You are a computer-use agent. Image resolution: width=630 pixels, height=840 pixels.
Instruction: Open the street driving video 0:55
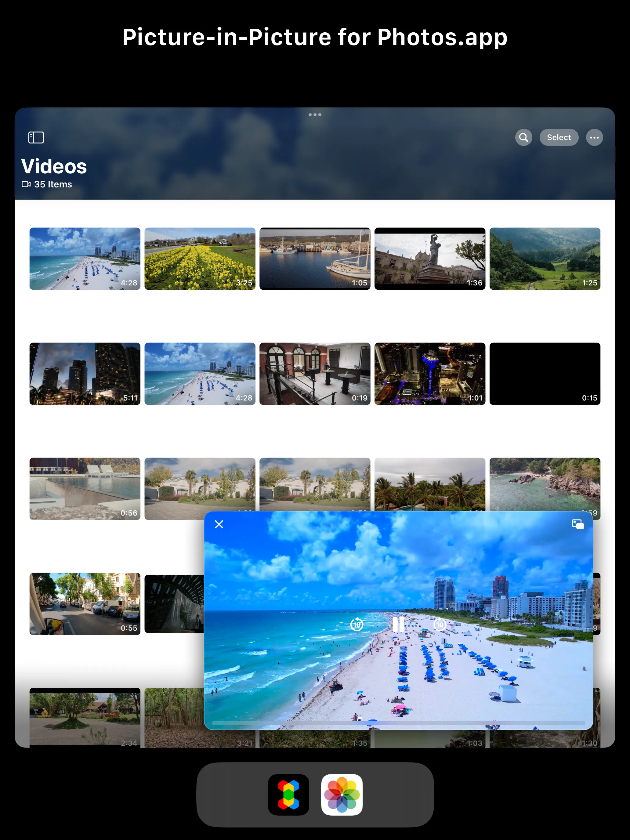pyautogui.click(x=85, y=603)
